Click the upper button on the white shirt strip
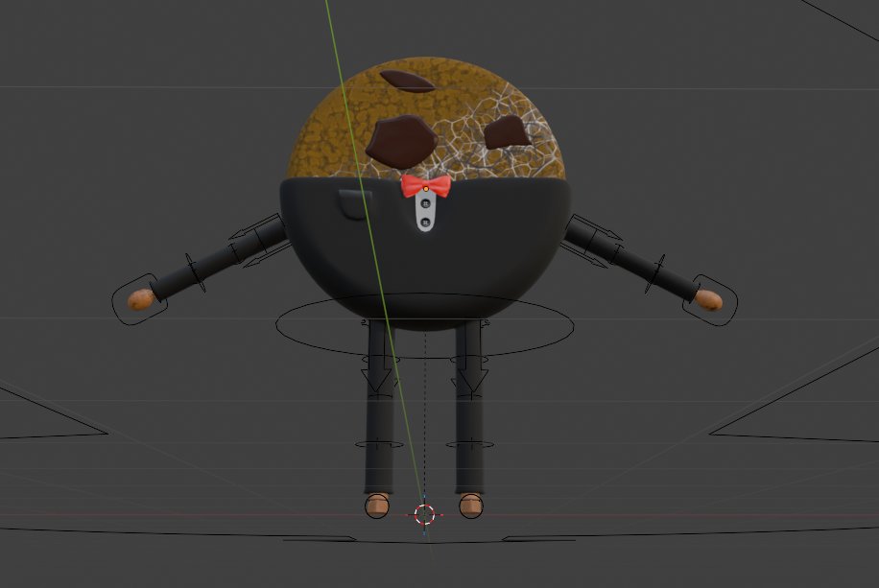879x588 pixels. pyautogui.click(x=425, y=204)
